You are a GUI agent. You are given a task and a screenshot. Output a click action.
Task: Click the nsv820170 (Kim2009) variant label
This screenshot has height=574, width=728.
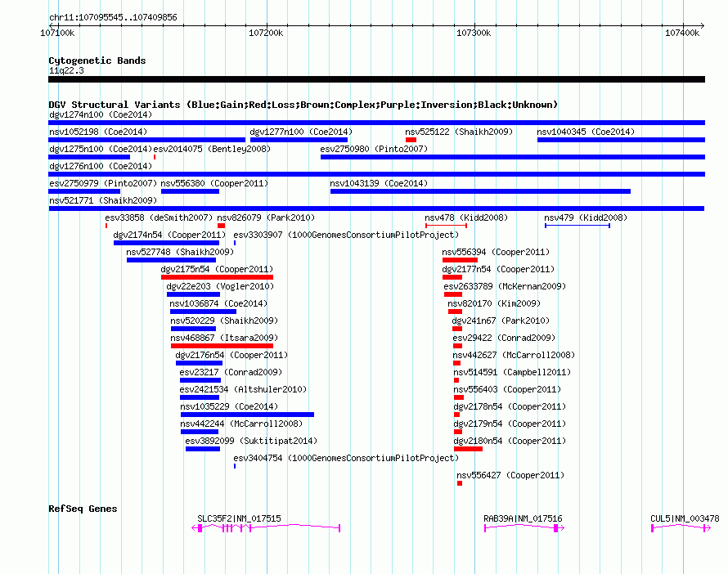pos(494,303)
